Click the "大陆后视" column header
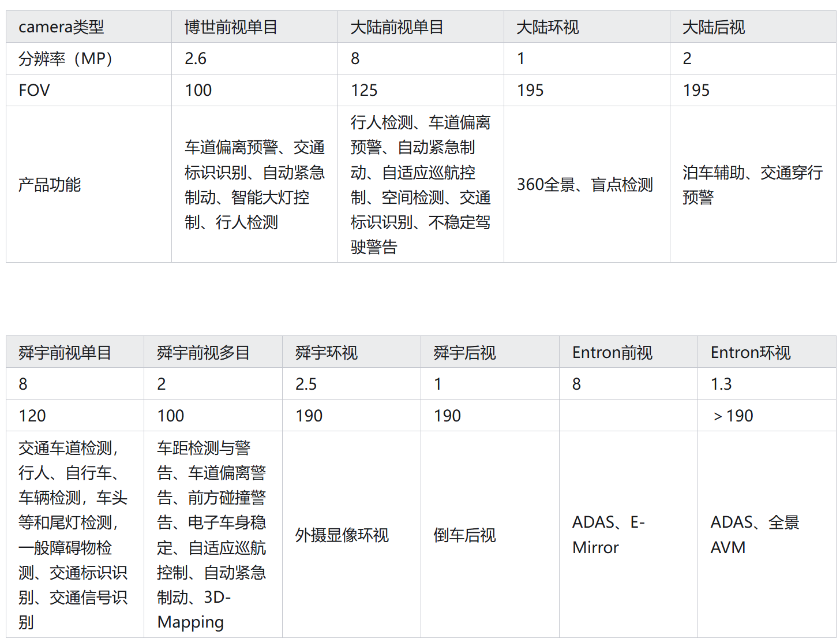The image size is (840, 642). point(753,27)
